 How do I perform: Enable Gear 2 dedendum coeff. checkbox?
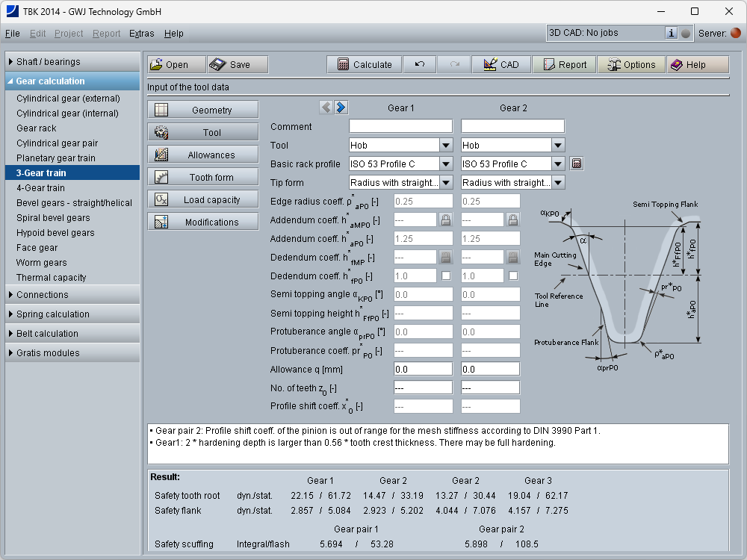(513, 276)
